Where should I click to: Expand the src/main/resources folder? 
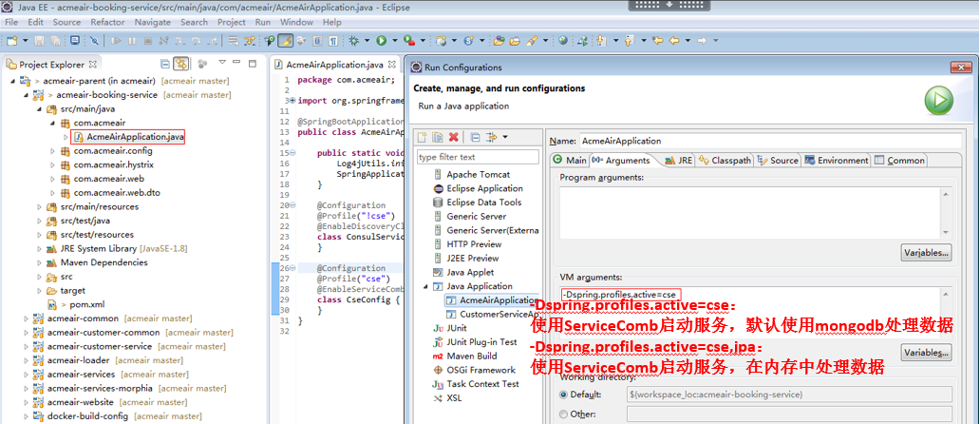click(39, 206)
